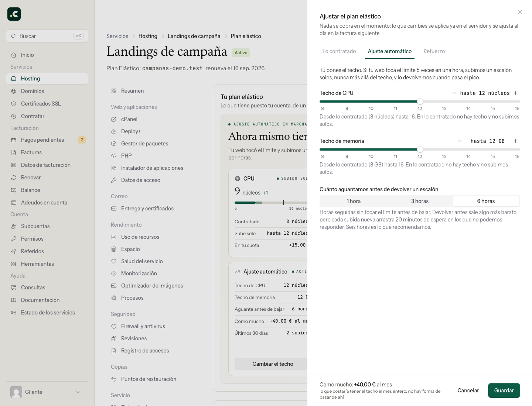Select the 1 hora option
This screenshot has height=406, width=532.
click(354, 201)
